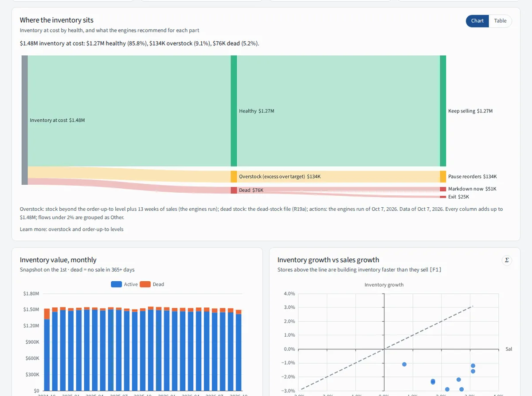Click the 'Exit $25K' label
Image resolution: width=532 pixels, height=396 pixels.
[x=459, y=197]
